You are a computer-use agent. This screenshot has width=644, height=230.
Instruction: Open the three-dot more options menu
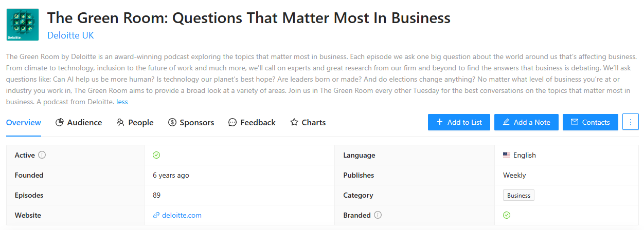click(x=631, y=122)
